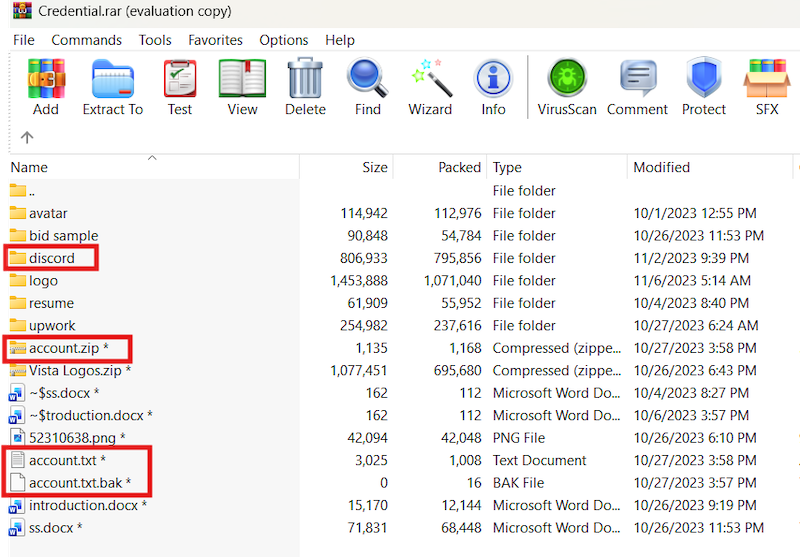
Task: Click the account.txt.bak blank file icon
Action: [18, 482]
